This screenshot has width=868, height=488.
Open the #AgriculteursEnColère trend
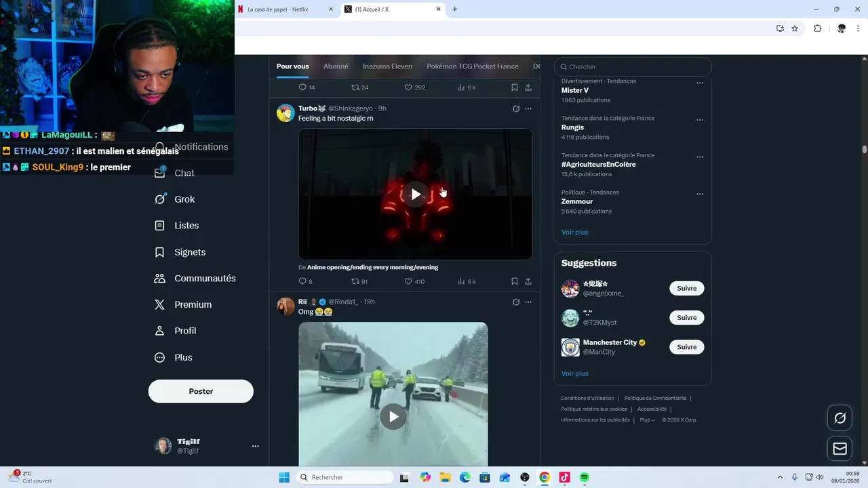(599, 164)
